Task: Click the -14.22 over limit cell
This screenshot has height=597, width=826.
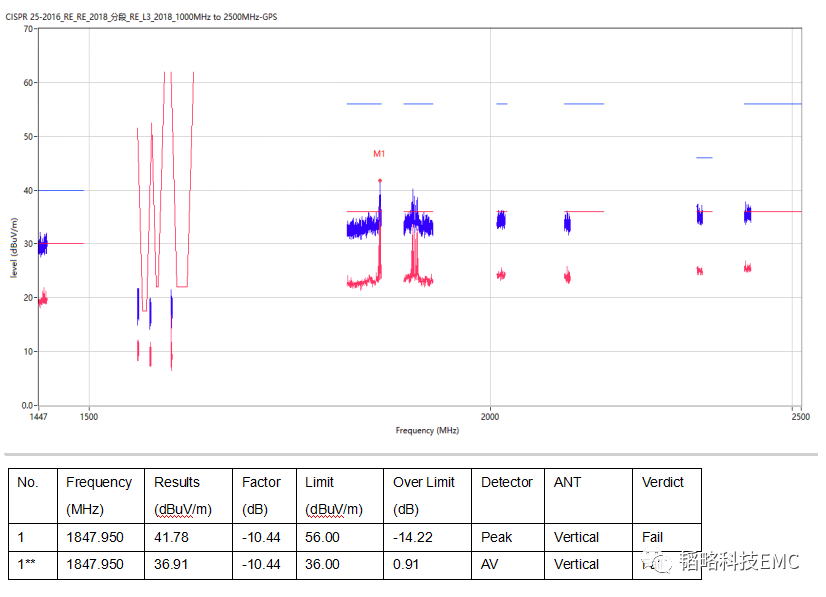Action: click(x=414, y=537)
